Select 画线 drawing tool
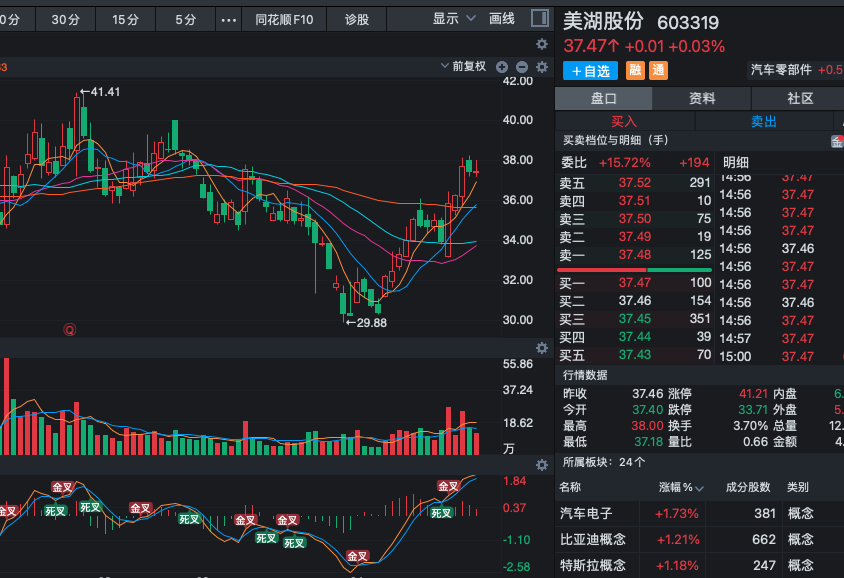 click(x=502, y=19)
